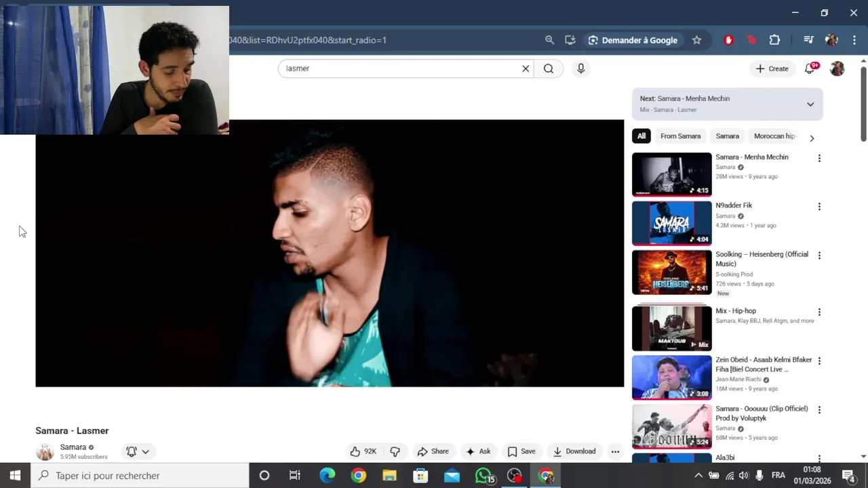Image resolution: width=868 pixels, height=488 pixels.
Task: Open the YouTube notifications bell
Action: point(810,68)
